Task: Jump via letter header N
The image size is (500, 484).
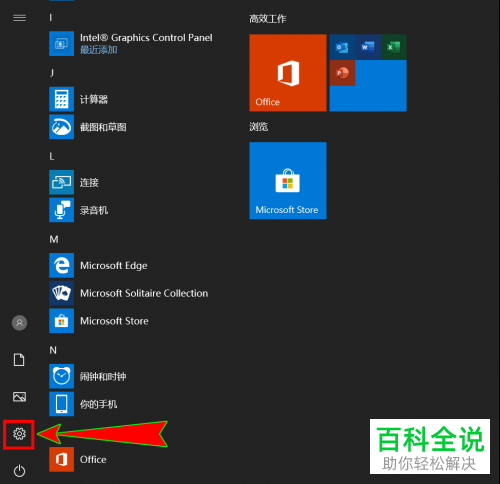Action: coord(53,350)
